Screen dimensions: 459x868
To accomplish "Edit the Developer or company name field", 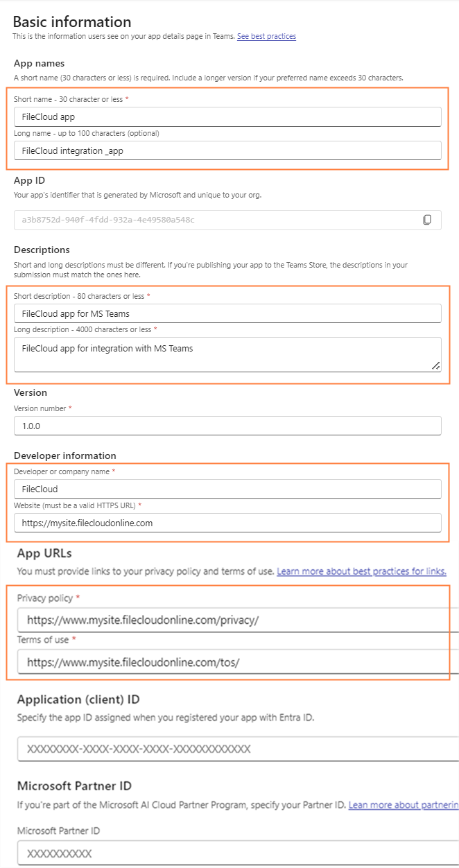I will (227, 489).
